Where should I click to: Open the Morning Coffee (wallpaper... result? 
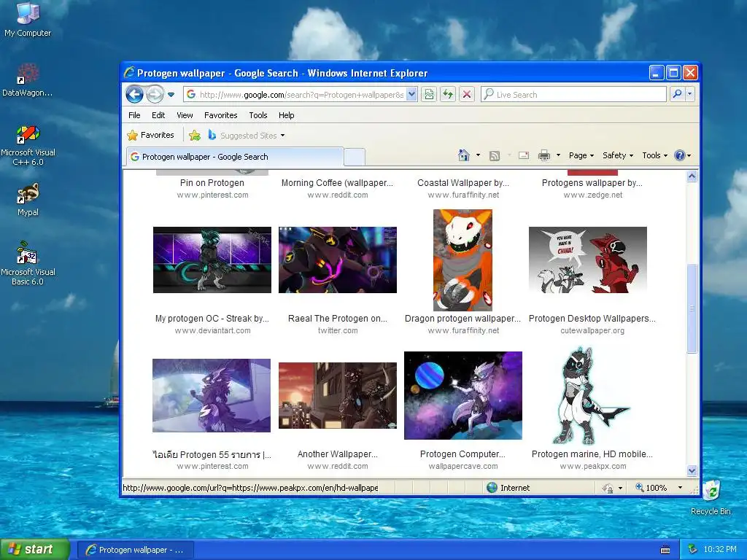pos(337,183)
